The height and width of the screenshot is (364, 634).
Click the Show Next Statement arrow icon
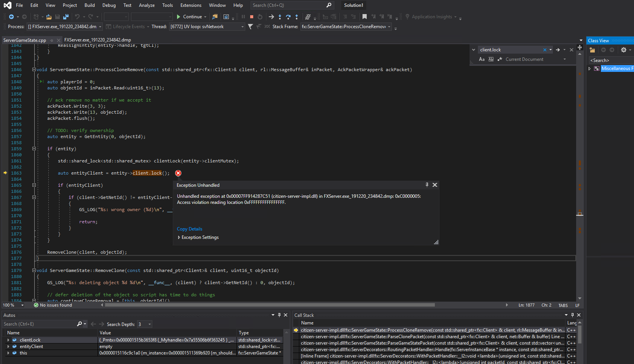271,17
